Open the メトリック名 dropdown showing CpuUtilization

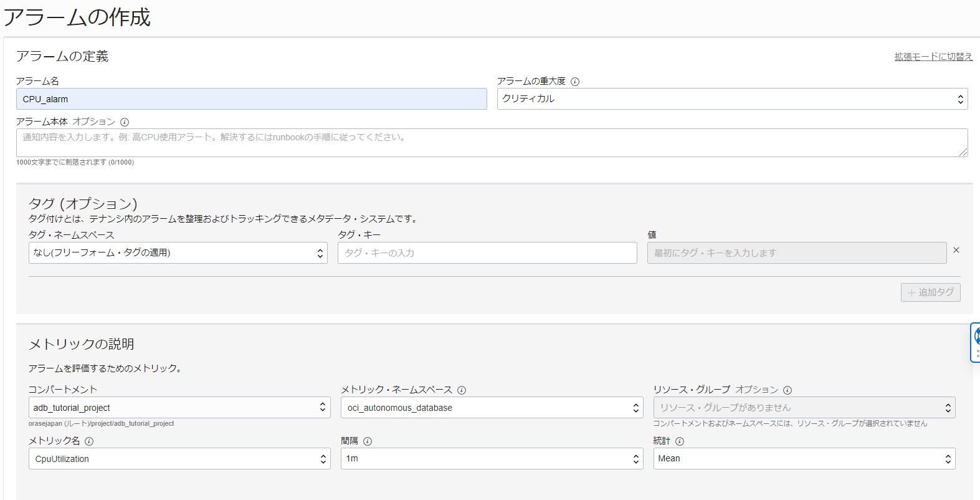tap(179, 459)
